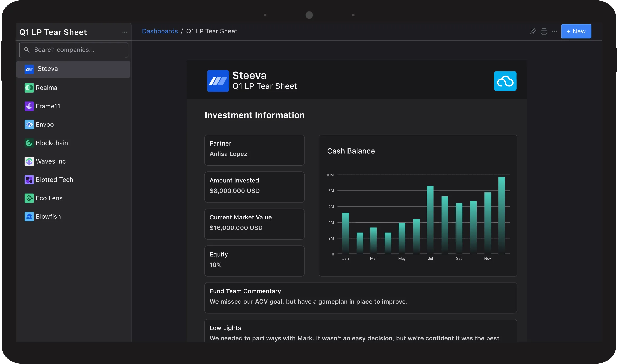Open the three-dot menu beside New button
The width and height of the screenshot is (617, 364).
(554, 31)
